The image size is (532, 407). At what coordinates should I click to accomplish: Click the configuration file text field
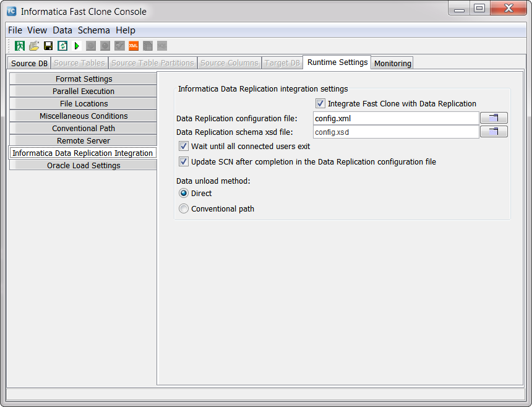tap(396, 118)
